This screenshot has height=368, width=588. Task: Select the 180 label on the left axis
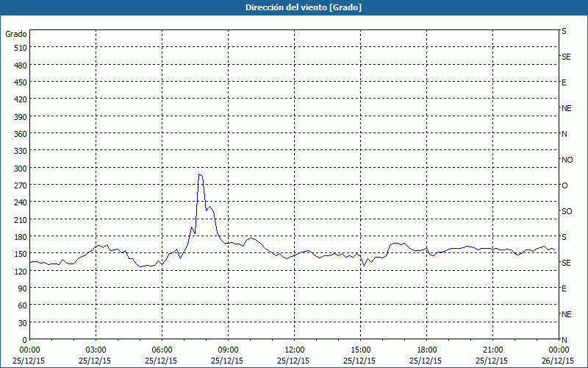point(21,237)
